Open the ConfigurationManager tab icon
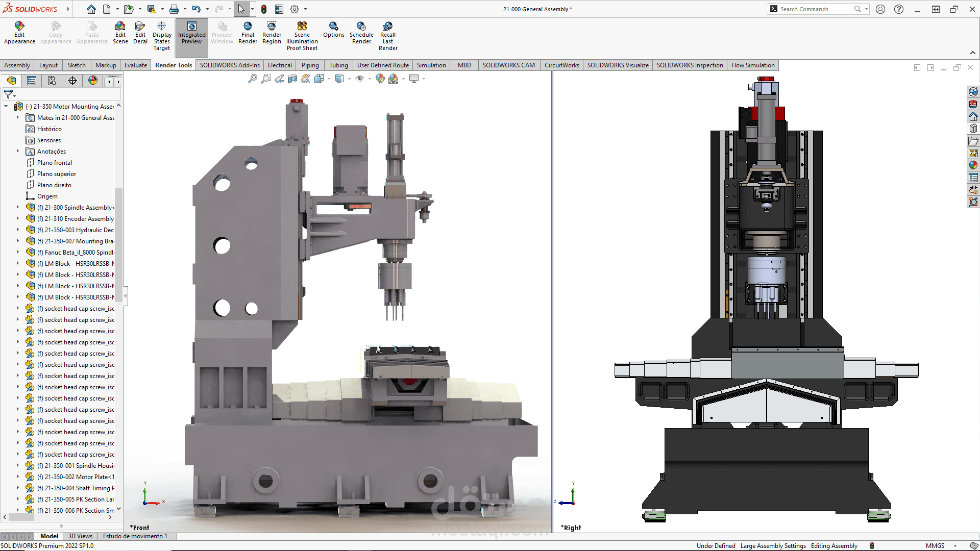The image size is (980, 551). click(52, 81)
